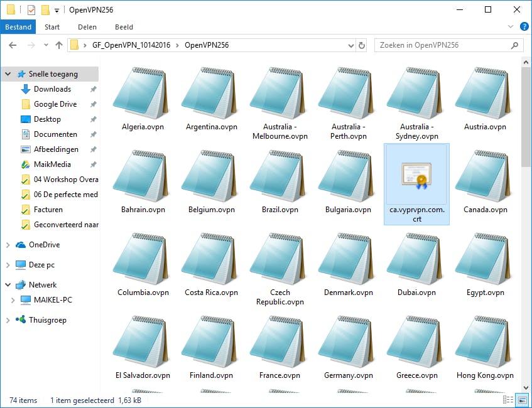
Task: Select the Argentina.ovpn file icon
Action: coord(209,93)
